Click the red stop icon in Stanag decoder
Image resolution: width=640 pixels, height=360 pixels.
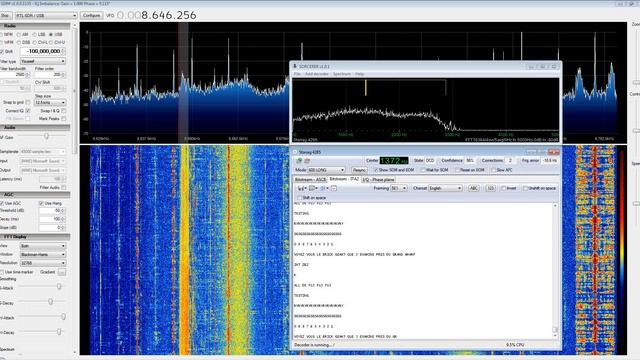coord(307,161)
